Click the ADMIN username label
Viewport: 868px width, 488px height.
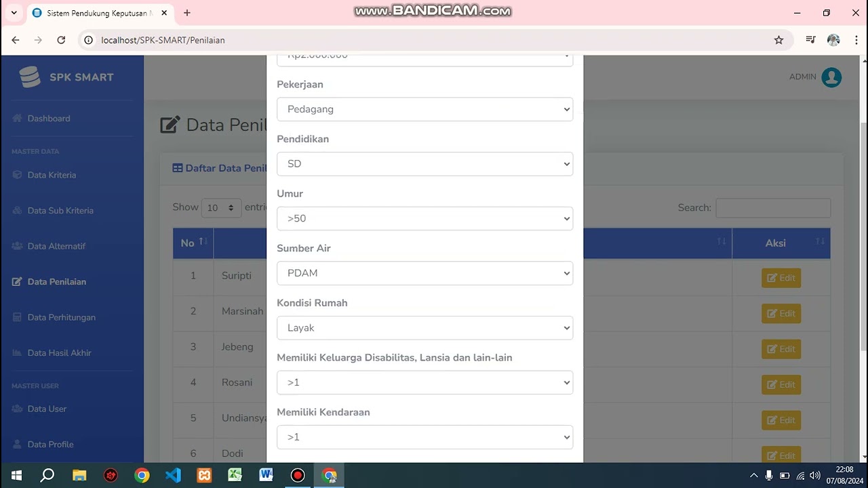802,77
